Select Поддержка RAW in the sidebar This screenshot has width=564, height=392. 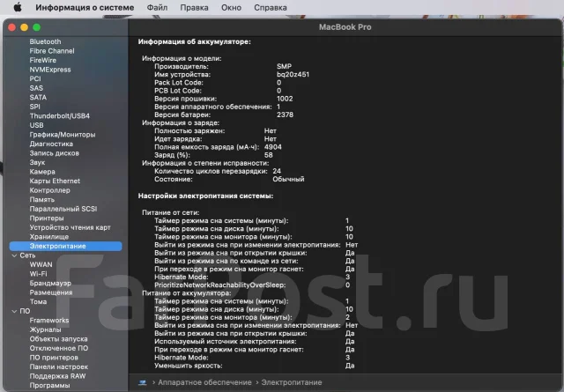point(57,376)
